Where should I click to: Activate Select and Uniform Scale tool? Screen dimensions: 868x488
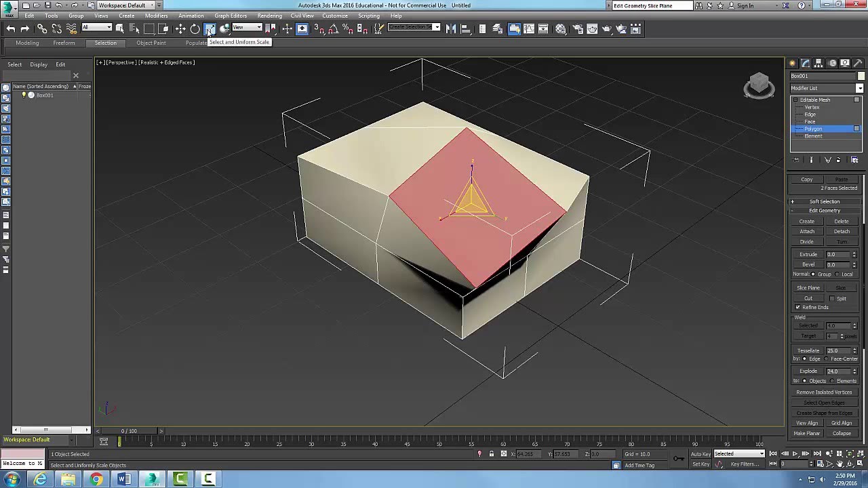click(x=210, y=28)
